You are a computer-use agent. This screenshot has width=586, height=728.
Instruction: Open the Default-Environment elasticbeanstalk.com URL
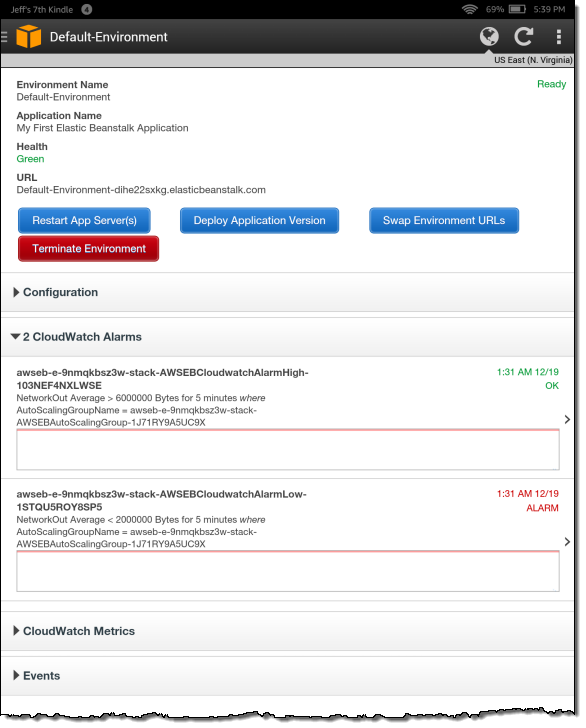[141, 190]
